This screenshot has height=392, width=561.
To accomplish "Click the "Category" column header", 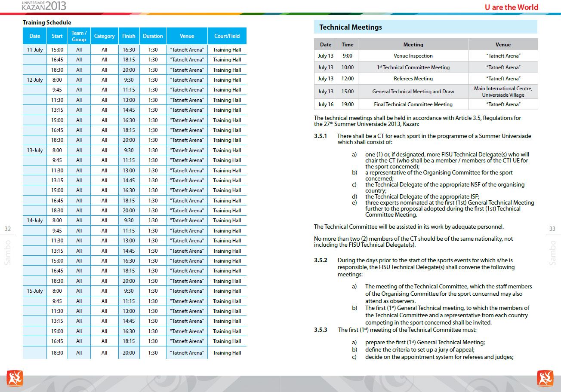I will coord(105,36).
